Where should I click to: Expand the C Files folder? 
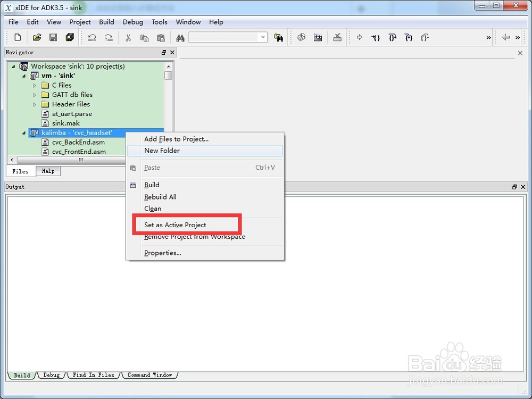tap(35, 86)
